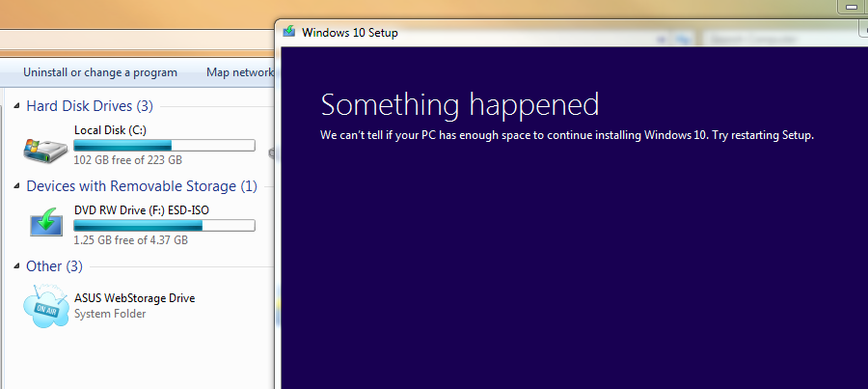The image size is (868, 389).
Task: Click the Something happened heading
Action: pos(459,104)
